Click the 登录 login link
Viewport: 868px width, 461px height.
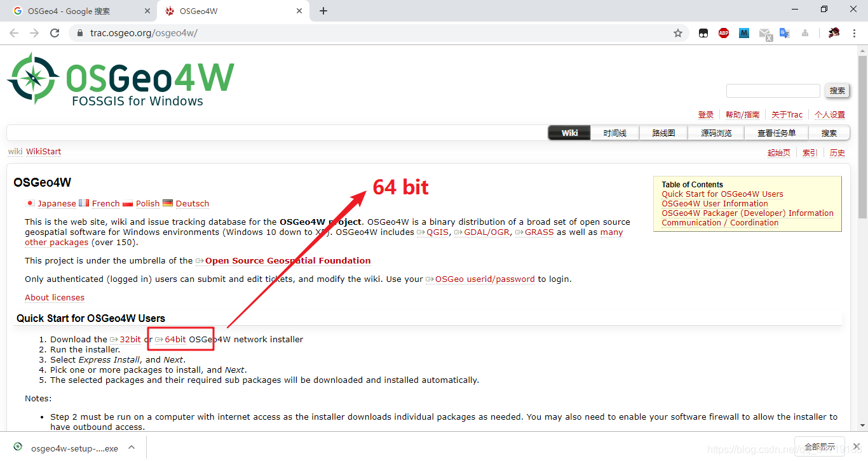pyautogui.click(x=706, y=115)
